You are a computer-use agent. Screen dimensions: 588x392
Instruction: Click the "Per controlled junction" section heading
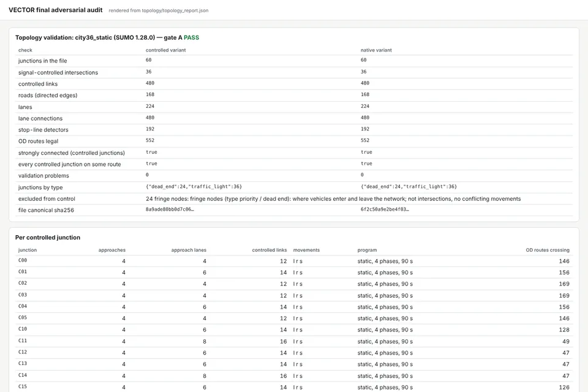click(48, 238)
